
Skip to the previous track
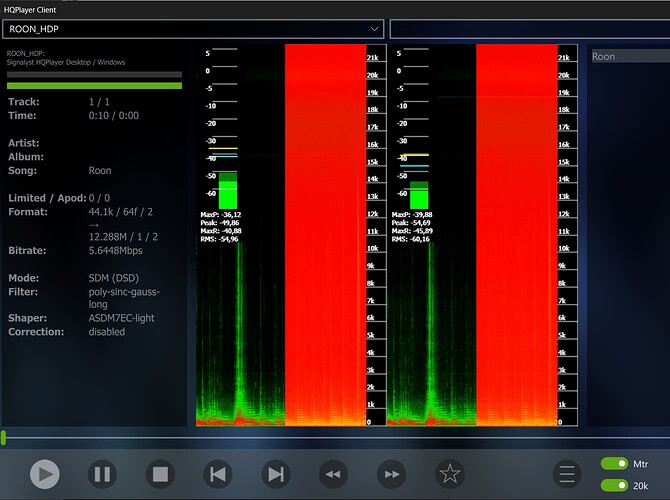(218, 474)
